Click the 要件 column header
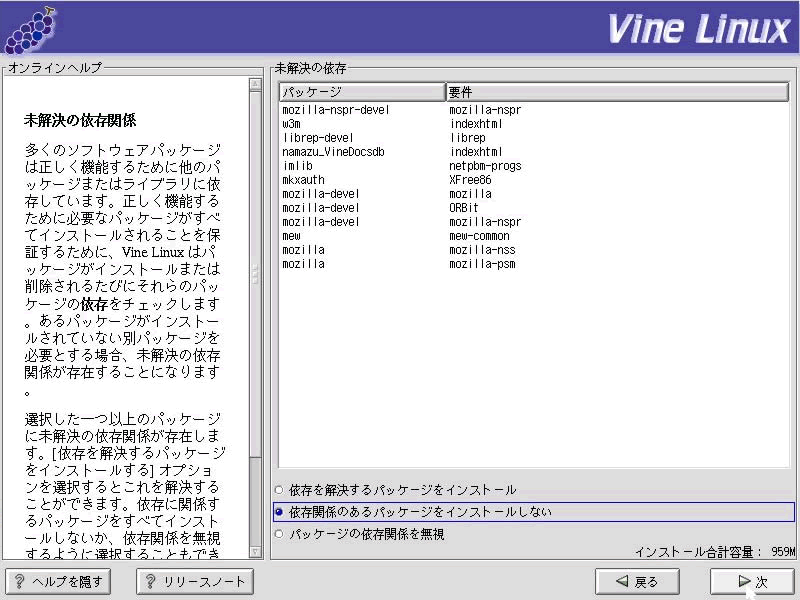Image resolution: width=800 pixels, height=600 pixels. point(617,92)
